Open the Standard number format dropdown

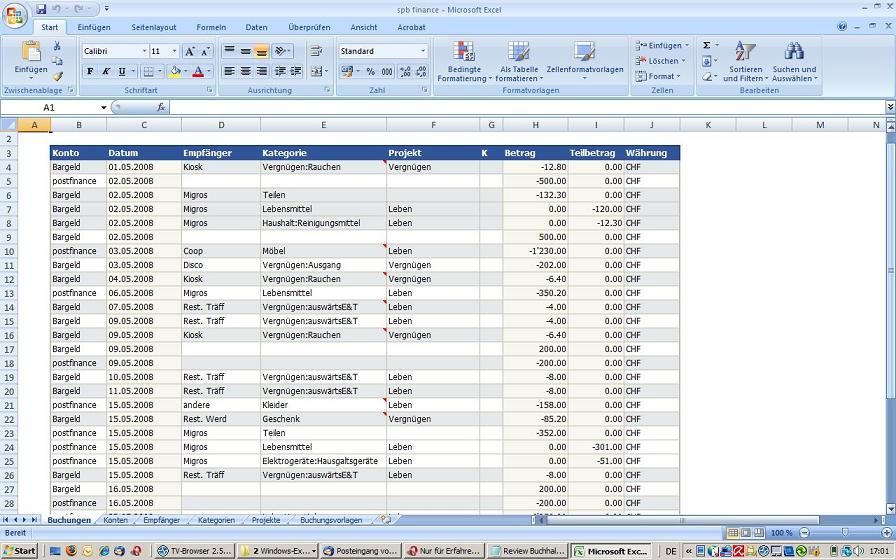tap(423, 51)
